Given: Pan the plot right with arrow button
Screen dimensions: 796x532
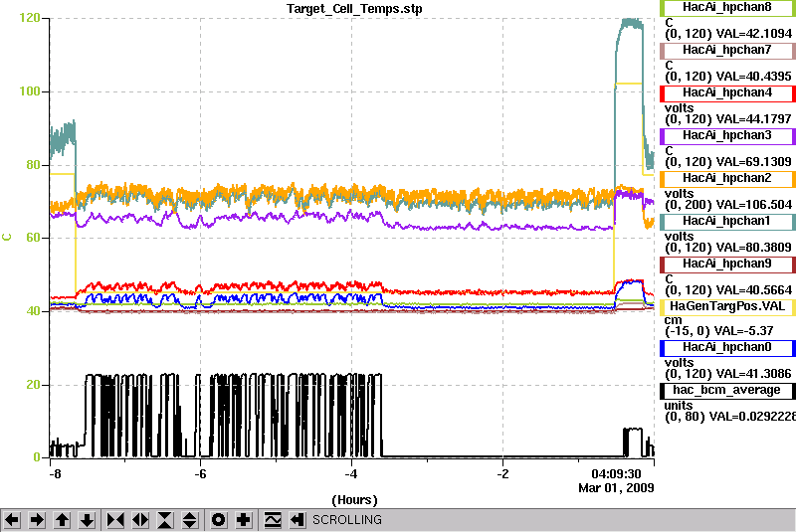Looking at the screenshot, I should click(x=37, y=520).
